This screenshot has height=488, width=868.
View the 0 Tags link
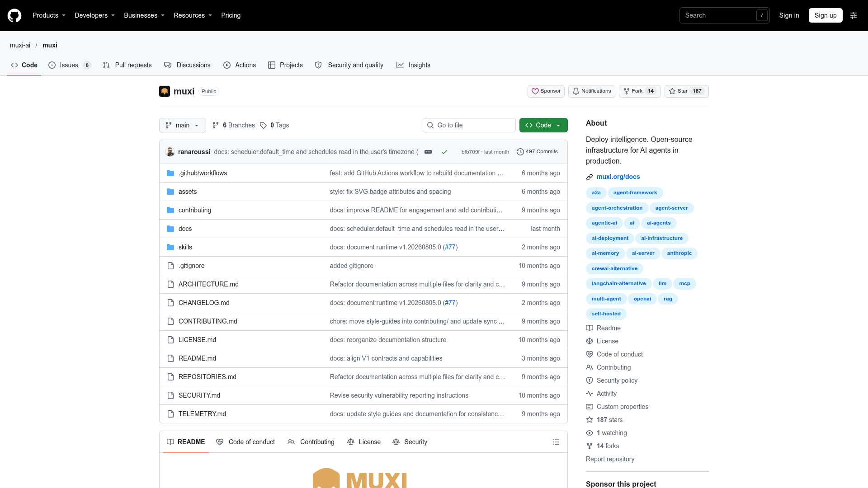274,125
